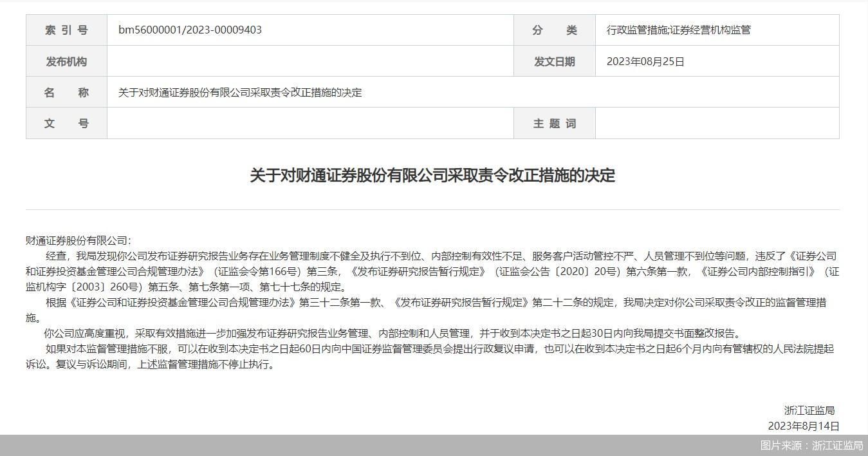Viewport: 868px width, 456px height.
Task: Select the document name in the 名称 row
Action: point(240,92)
